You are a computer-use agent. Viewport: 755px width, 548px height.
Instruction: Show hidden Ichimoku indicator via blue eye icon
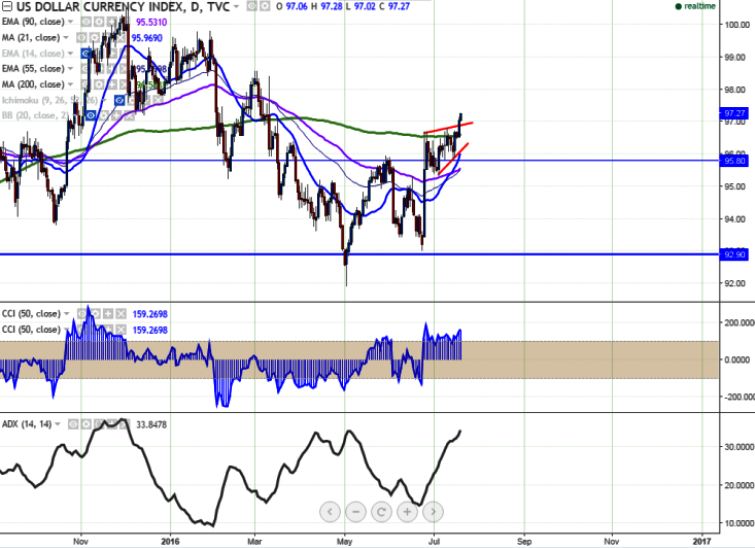point(119,100)
